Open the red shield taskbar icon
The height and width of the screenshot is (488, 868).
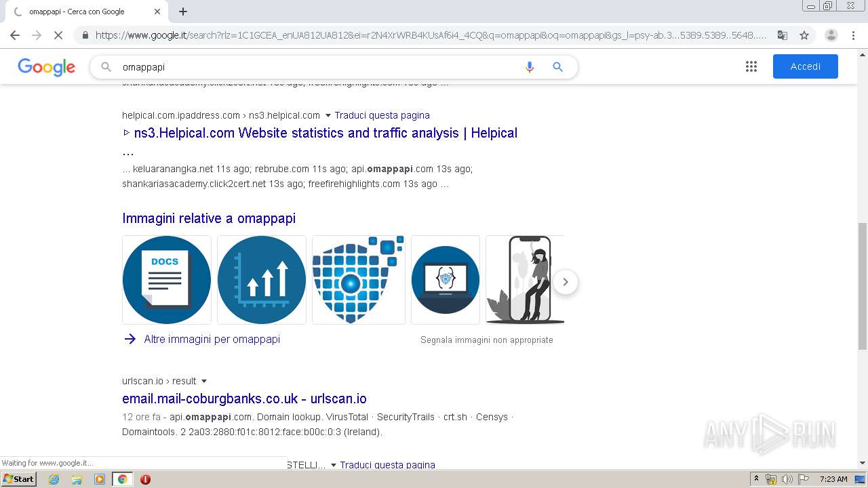click(x=145, y=479)
